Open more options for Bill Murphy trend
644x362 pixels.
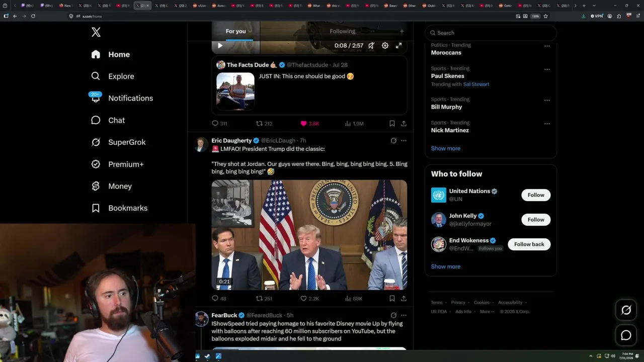[547, 100]
